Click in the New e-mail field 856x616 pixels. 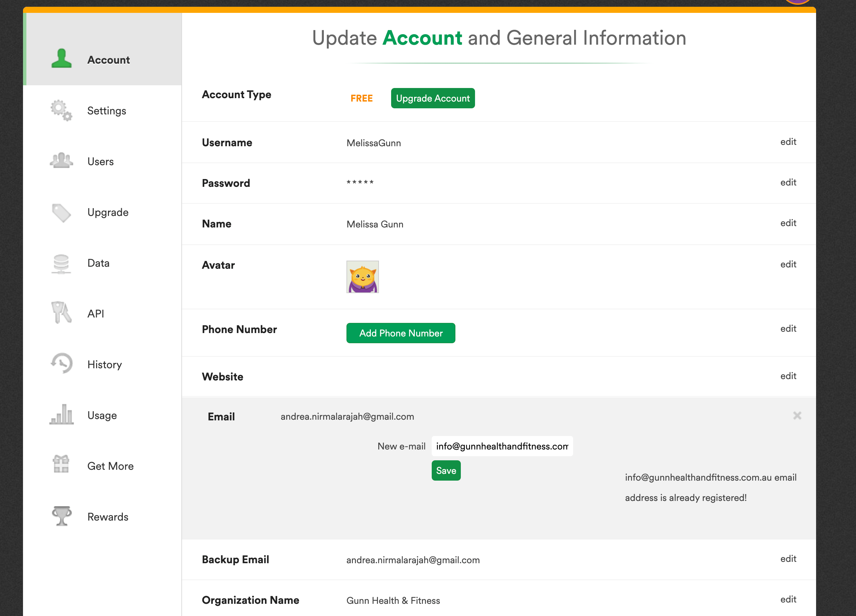click(x=502, y=446)
